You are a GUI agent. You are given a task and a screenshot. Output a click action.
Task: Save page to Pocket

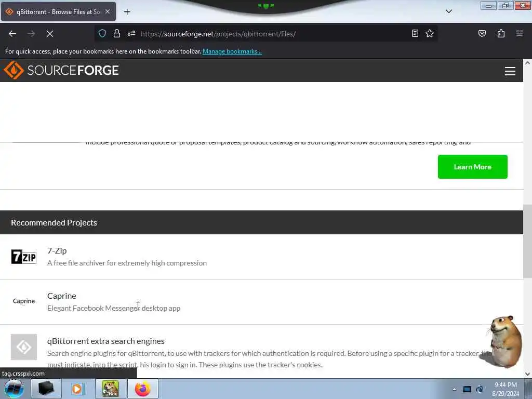(x=482, y=33)
